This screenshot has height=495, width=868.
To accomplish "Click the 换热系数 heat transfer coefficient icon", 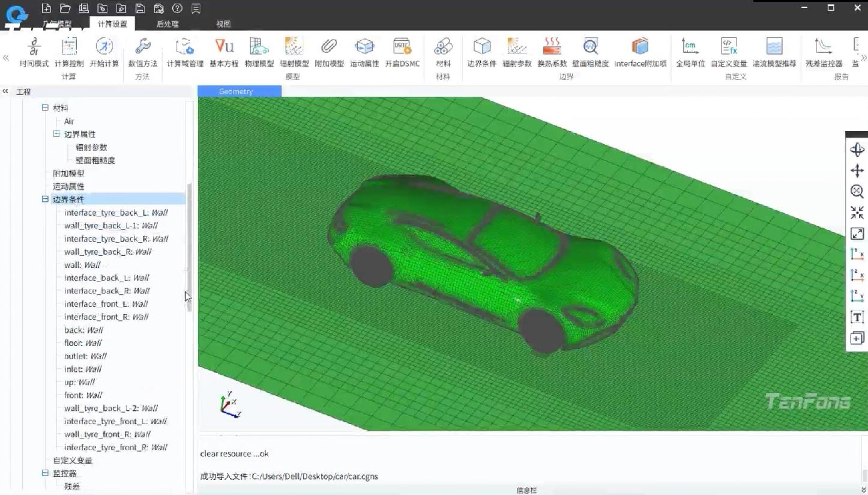I will coord(552,52).
